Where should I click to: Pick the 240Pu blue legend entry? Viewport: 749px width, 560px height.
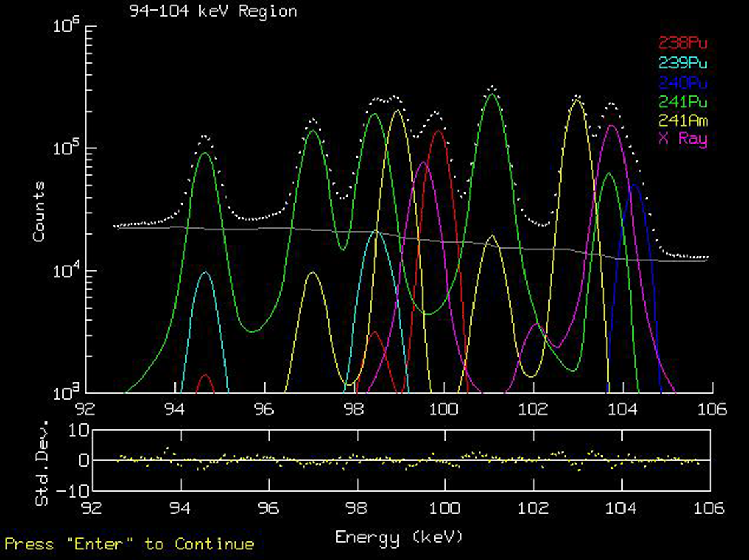(683, 82)
